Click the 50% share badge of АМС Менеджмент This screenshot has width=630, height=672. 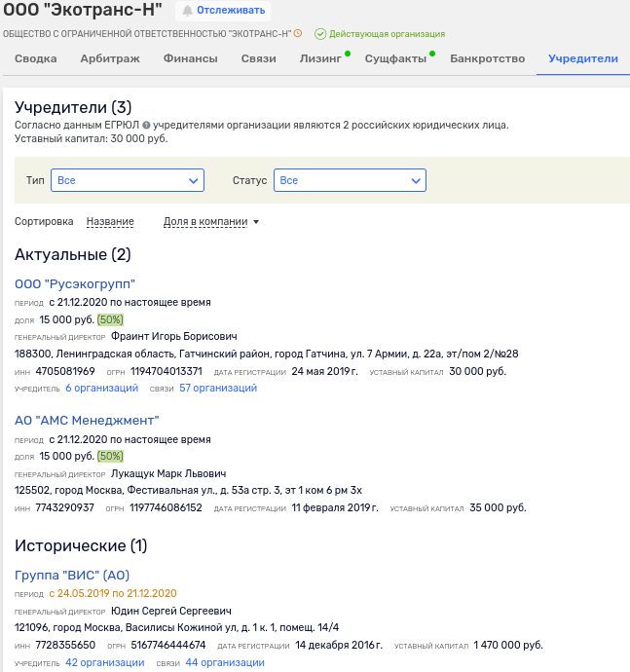coord(110,457)
